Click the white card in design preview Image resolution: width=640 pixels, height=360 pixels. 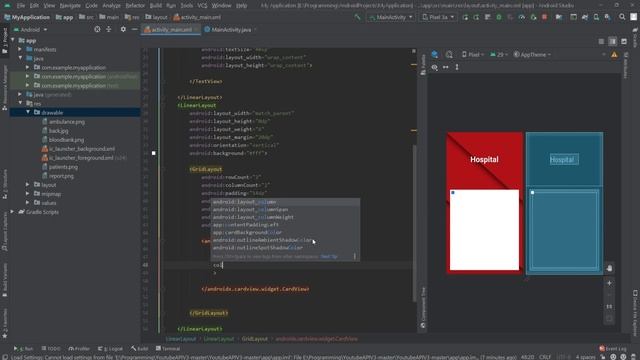coord(484,230)
